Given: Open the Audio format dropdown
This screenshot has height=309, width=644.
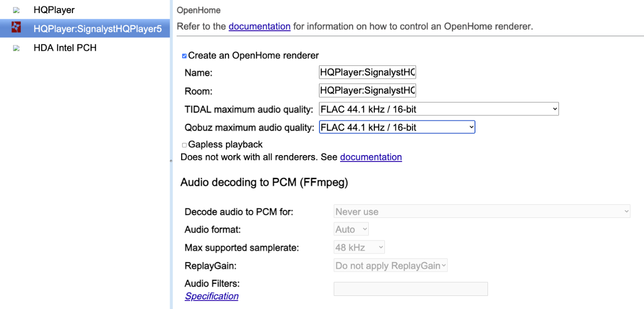Looking at the screenshot, I should [351, 229].
